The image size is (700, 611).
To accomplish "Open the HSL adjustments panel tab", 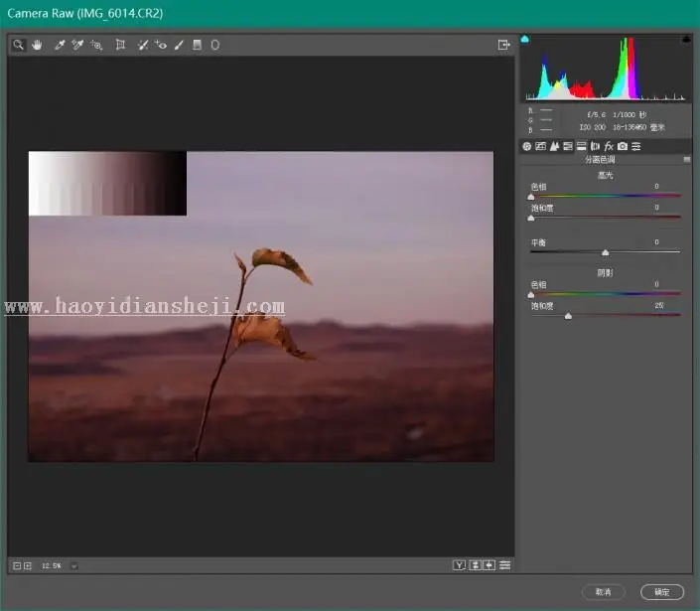I will pos(568,146).
